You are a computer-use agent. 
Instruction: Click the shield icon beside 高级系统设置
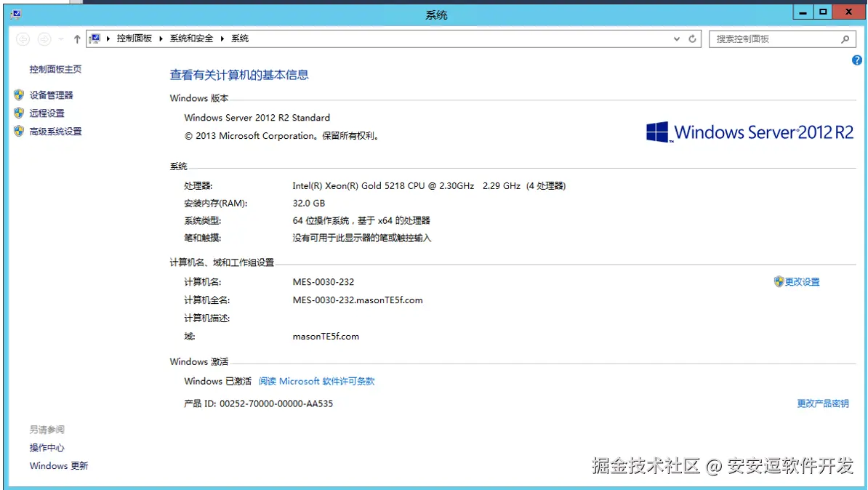pos(19,131)
